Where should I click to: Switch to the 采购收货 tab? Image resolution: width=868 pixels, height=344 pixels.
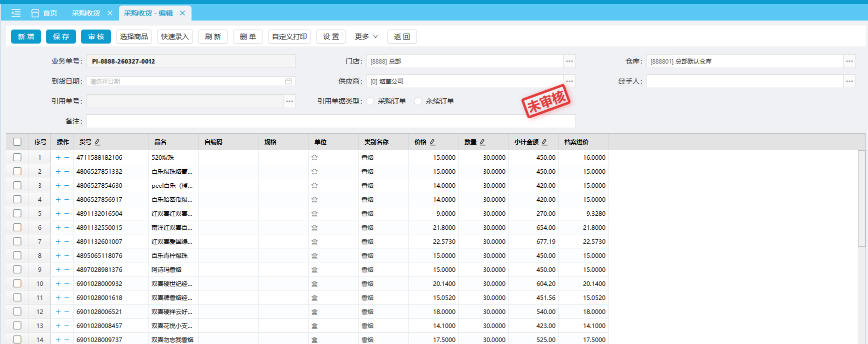86,13
